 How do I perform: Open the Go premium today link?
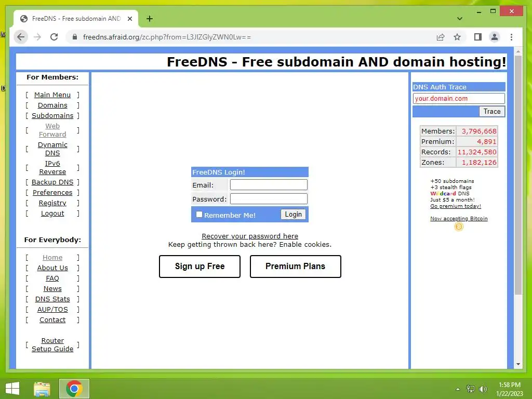click(455, 206)
